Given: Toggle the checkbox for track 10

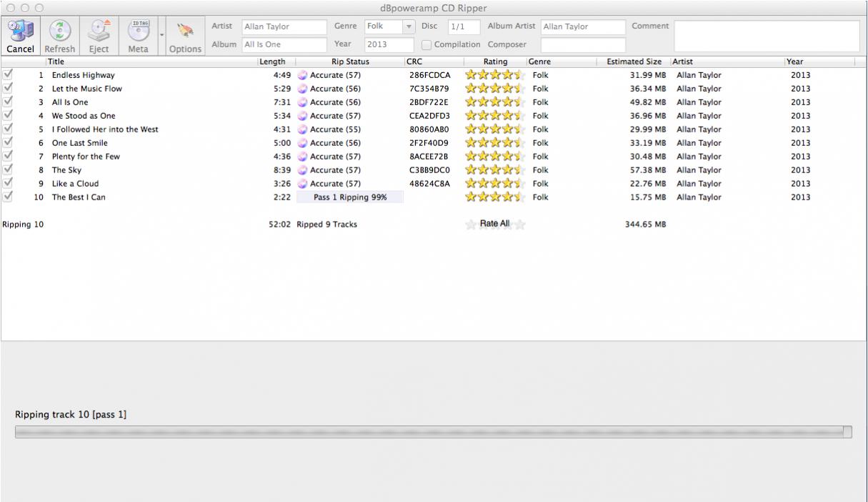Looking at the screenshot, I should click(x=8, y=197).
